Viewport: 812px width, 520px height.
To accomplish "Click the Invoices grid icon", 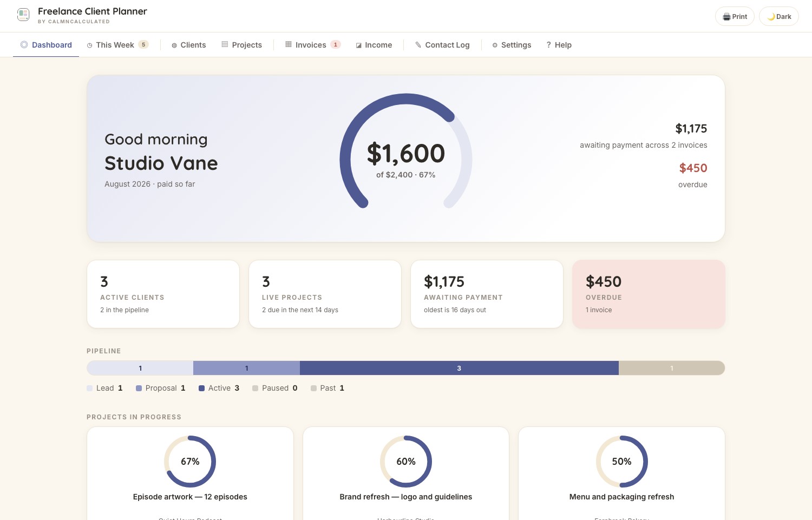I will coord(289,45).
